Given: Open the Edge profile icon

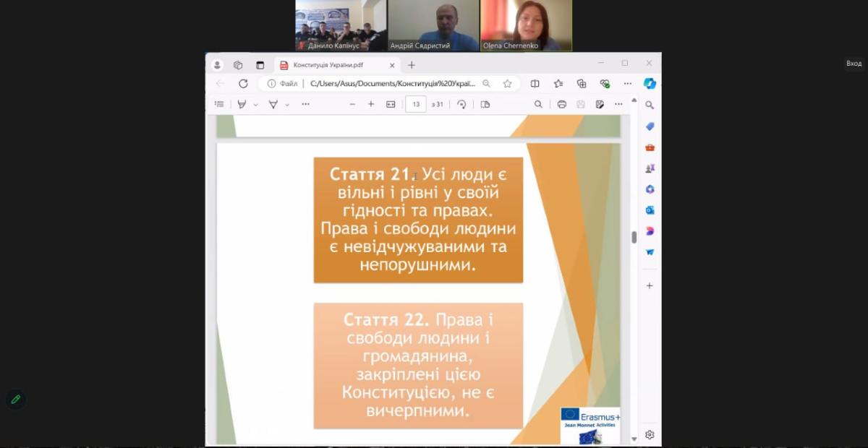Looking at the screenshot, I should click(x=217, y=65).
